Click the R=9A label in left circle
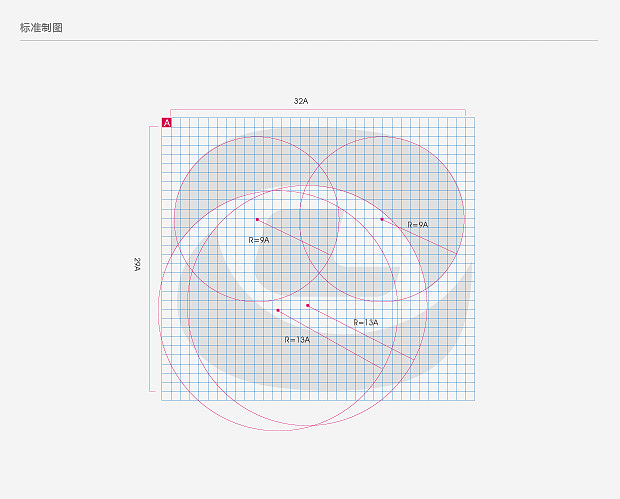This screenshot has height=499, width=620. tap(259, 240)
